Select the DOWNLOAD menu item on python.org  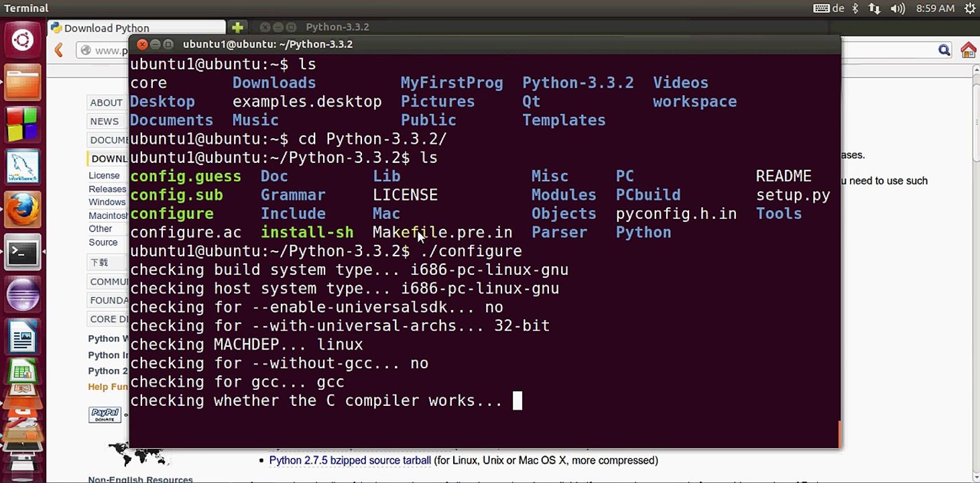109,159
